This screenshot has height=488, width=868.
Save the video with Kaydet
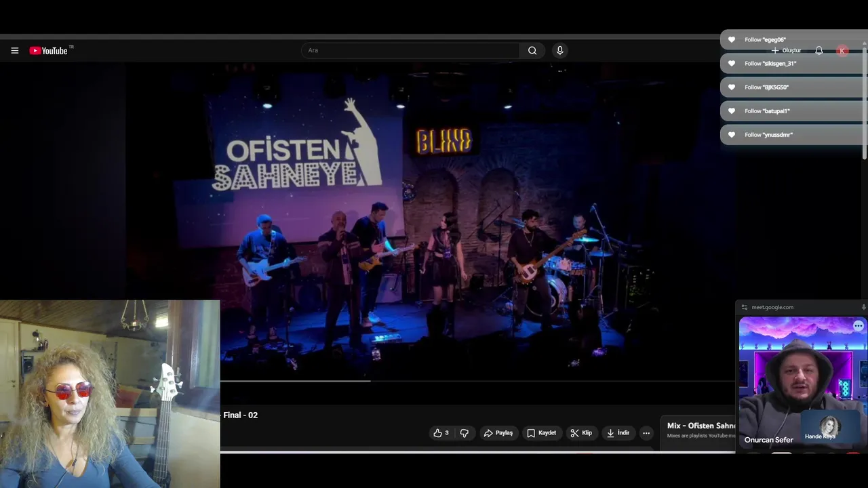(x=542, y=432)
